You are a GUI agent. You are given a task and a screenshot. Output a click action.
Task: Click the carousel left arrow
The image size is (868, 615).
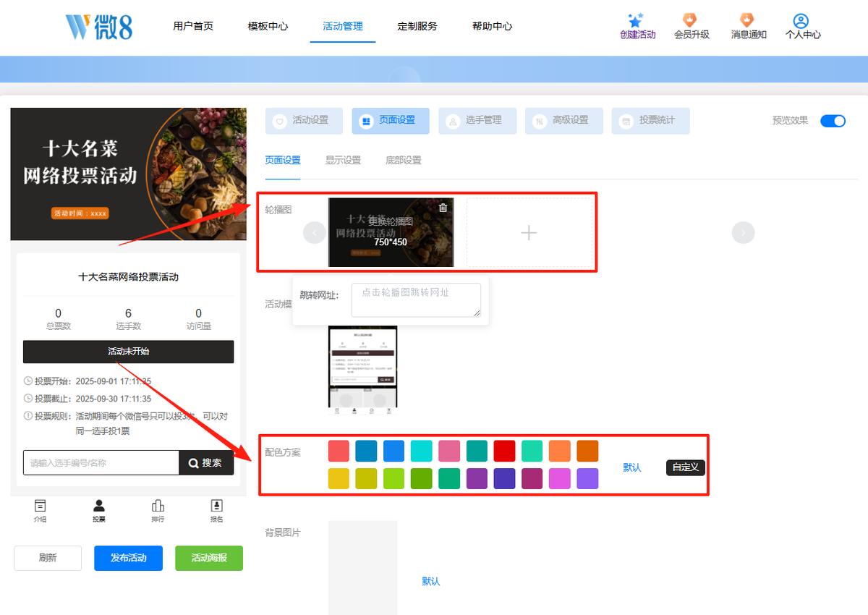pyautogui.click(x=315, y=232)
